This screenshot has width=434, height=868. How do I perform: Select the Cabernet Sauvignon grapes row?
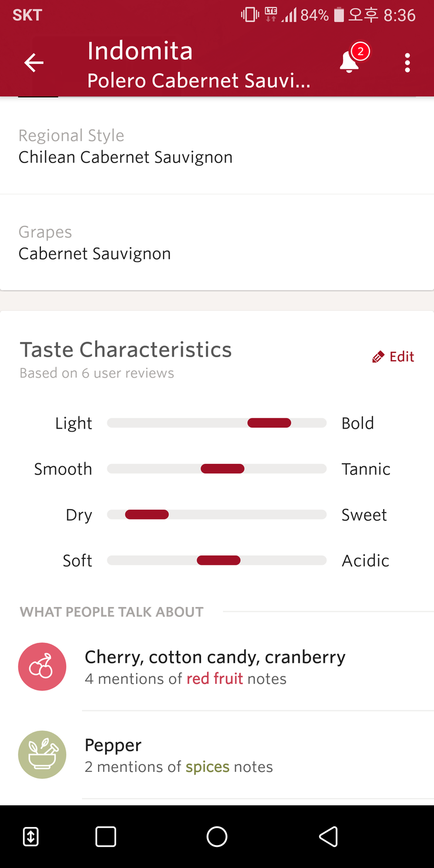(x=217, y=243)
